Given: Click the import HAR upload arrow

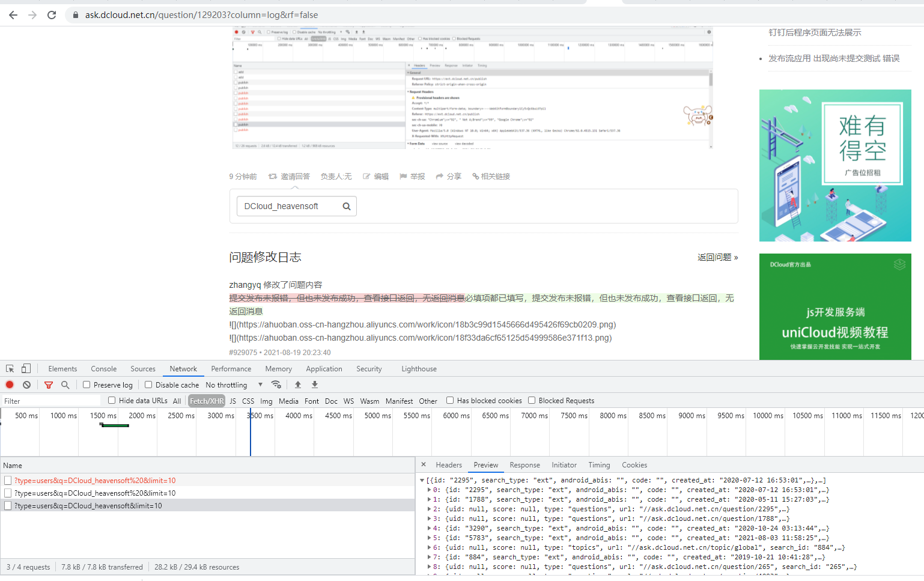Looking at the screenshot, I should pyautogui.click(x=298, y=385).
